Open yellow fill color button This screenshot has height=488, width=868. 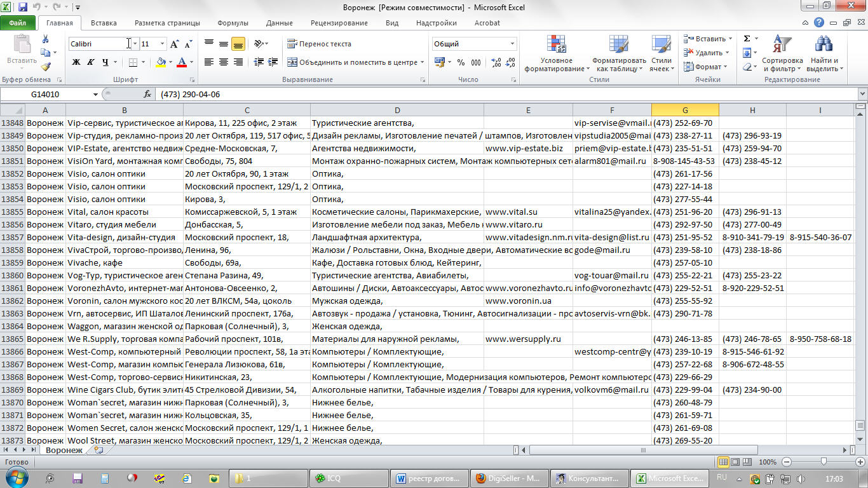[x=161, y=62]
